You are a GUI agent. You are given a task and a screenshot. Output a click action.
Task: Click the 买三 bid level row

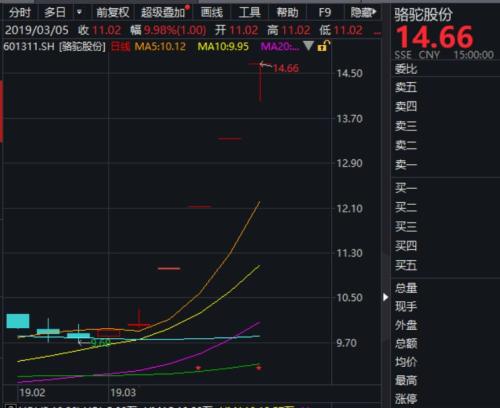pyautogui.click(x=406, y=227)
